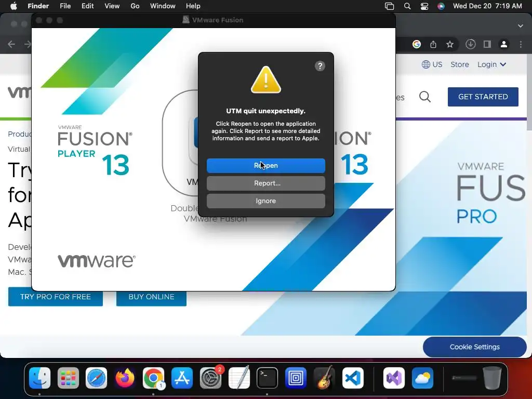Viewport: 532px width, 399px height.
Task: Open TextEdit from the Dock
Action: tap(239, 378)
